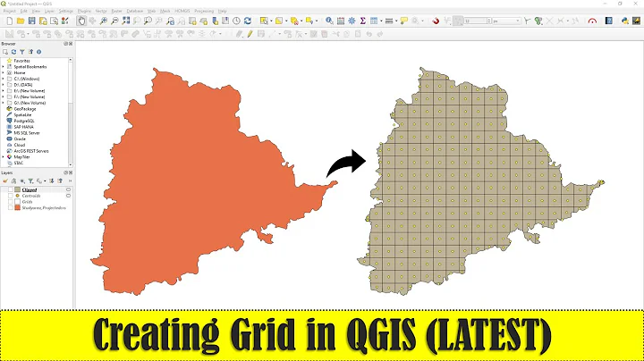The height and width of the screenshot is (361, 644).
Task: Open the Project menu
Action: pos(9,11)
